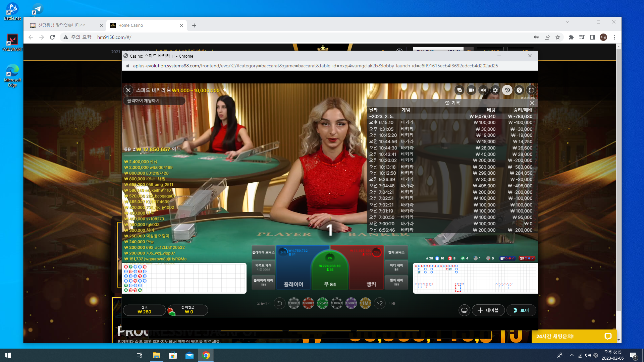Bet on 뱅커 보너스 side bet
This screenshot has height=362, width=644.
[x=396, y=252]
